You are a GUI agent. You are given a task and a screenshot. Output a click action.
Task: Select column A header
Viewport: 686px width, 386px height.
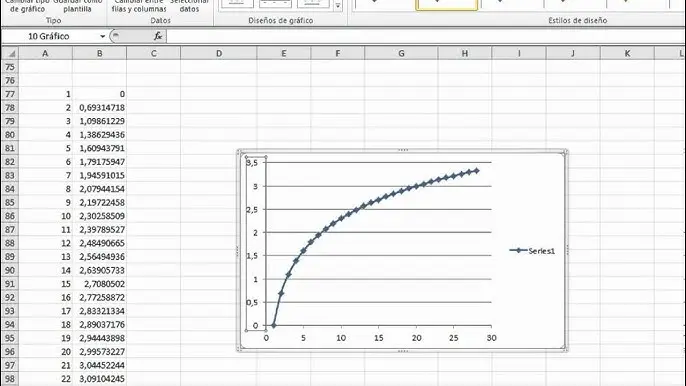(x=45, y=53)
